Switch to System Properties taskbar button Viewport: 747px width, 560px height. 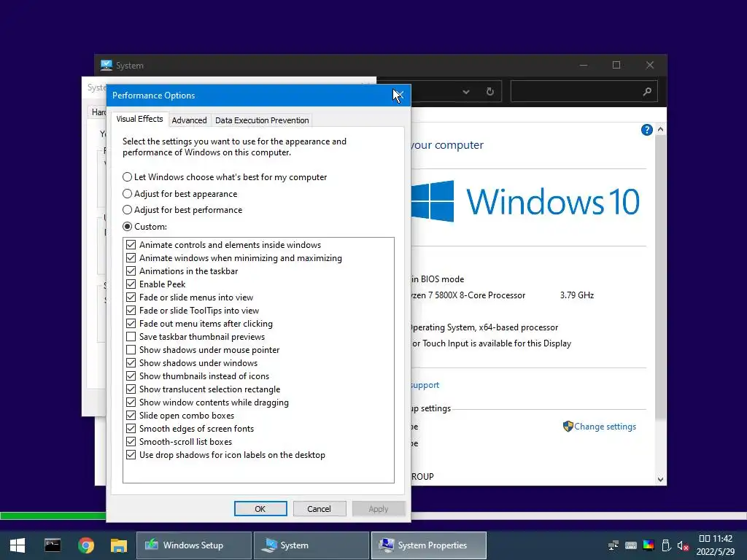pos(429,545)
